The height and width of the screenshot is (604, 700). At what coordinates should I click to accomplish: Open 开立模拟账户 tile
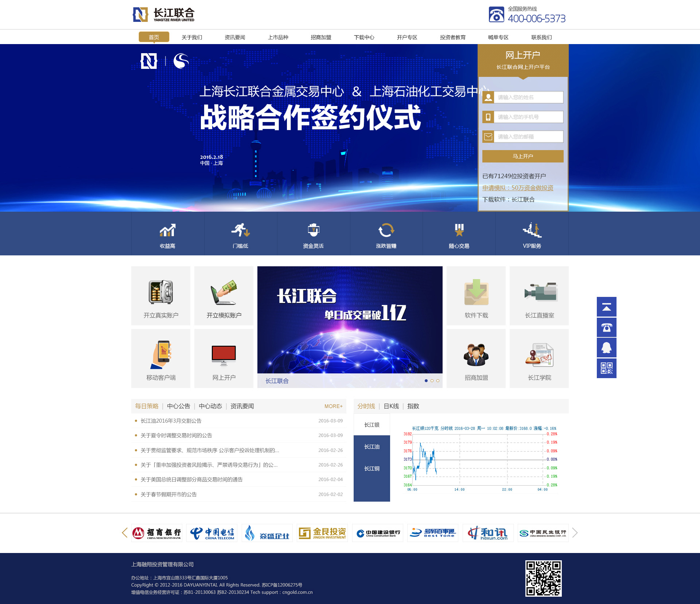coord(224,296)
